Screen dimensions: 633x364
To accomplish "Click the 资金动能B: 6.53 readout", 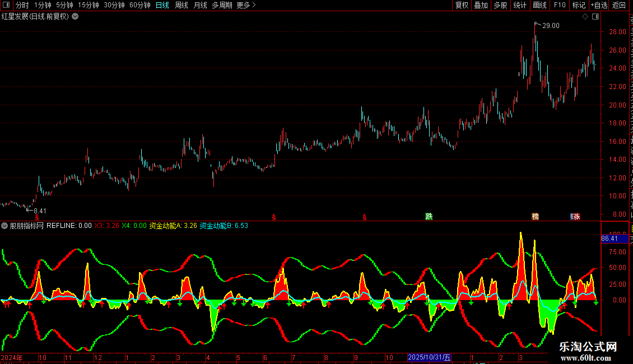I will pyautogui.click(x=224, y=226).
